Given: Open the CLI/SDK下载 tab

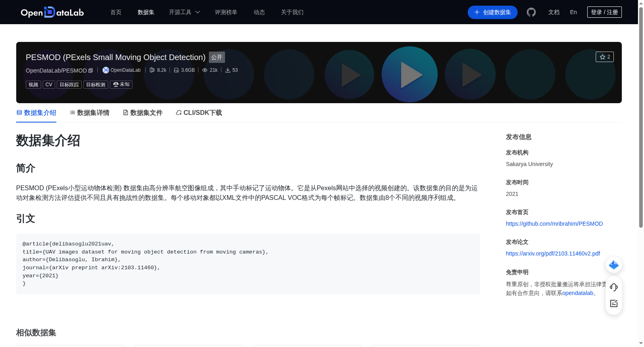Looking at the screenshot, I should point(199,113).
